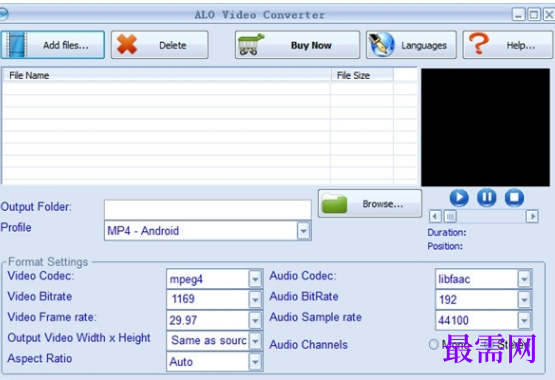Maximize the ALO Video Converter window
The height and width of the screenshot is (380, 555).
click(x=534, y=15)
